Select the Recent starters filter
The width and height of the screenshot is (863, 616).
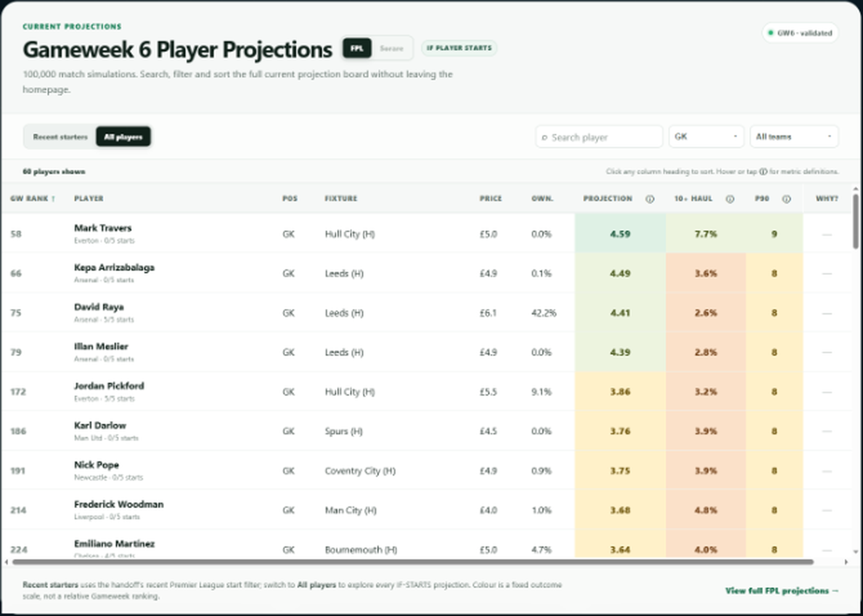(60, 137)
